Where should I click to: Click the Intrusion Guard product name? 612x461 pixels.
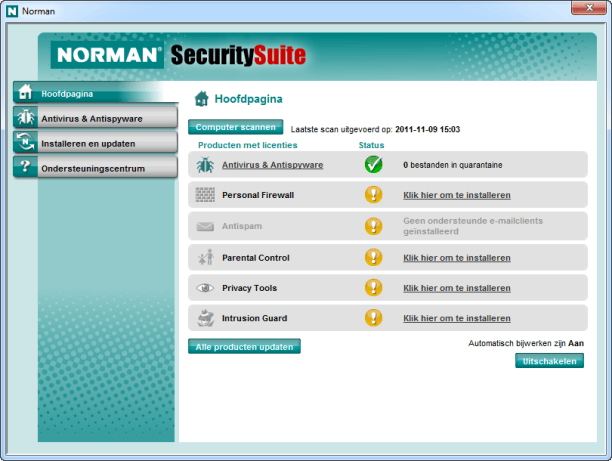[254, 318]
